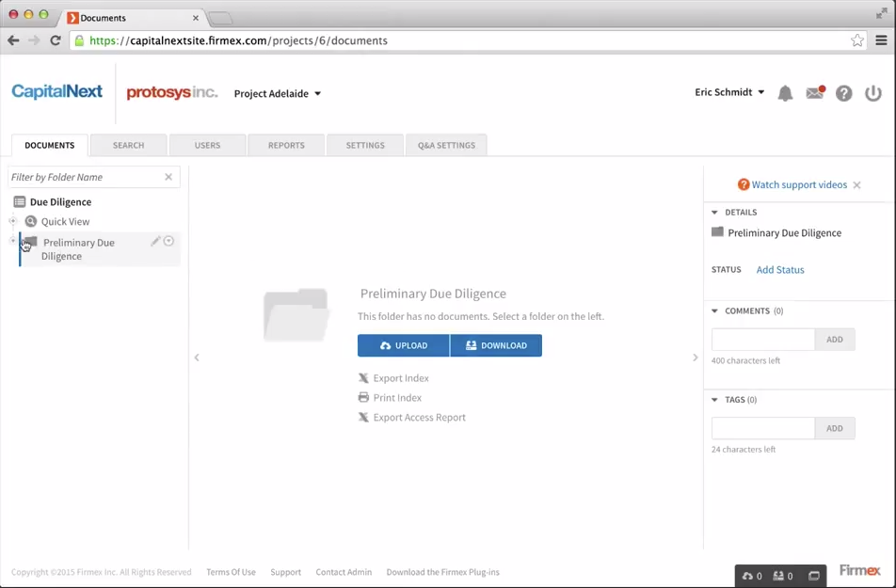Click the window icon in the bottom status bar
Screen dimensions: 896x588
click(x=814, y=576)
